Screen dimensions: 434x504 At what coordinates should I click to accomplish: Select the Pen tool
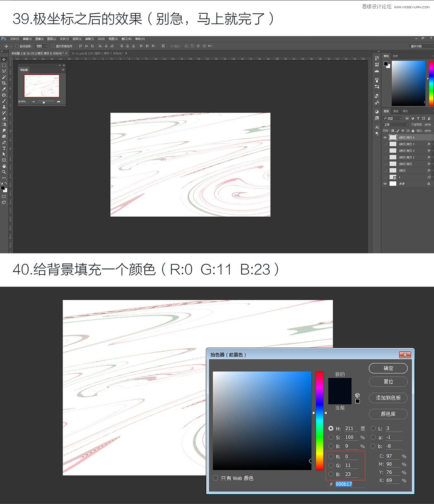[x=4, y=142]
